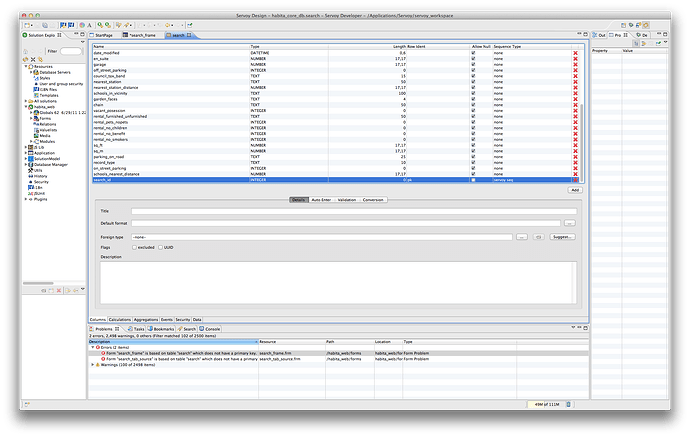Switch to the StartPage editor tab
The image size is (690, 436).
tap(102, 35)
